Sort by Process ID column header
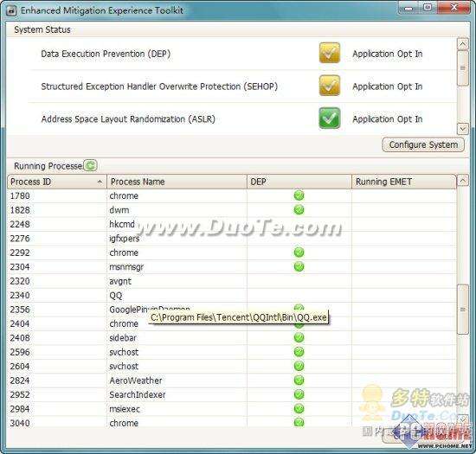 (57, 182)
